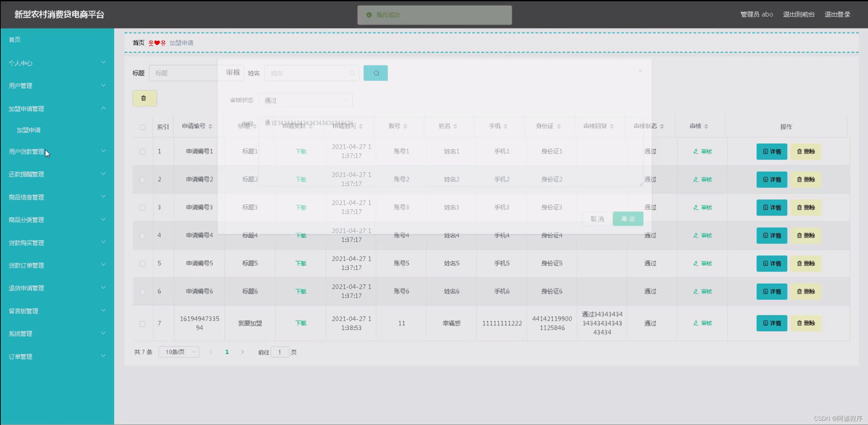This screenshot has height=425, width=868.
Task: Check the checkbox on the 我要加盟 row
Action: 143,323
